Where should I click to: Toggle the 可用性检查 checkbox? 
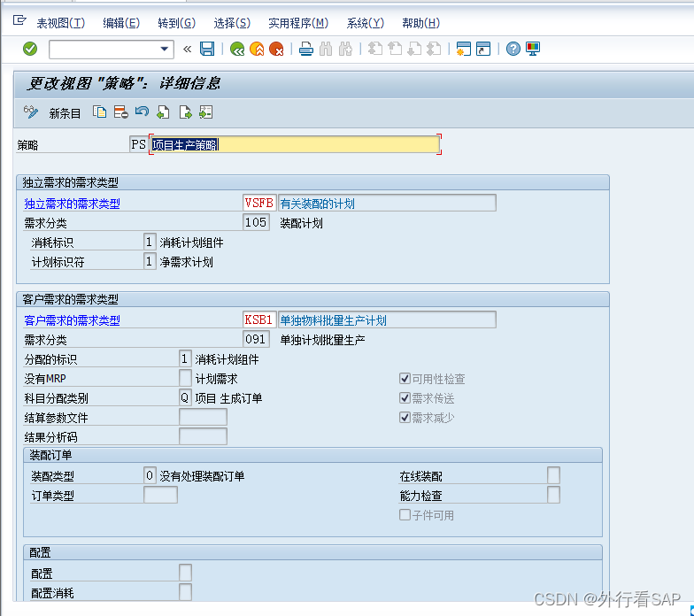[x=405, y=379]
